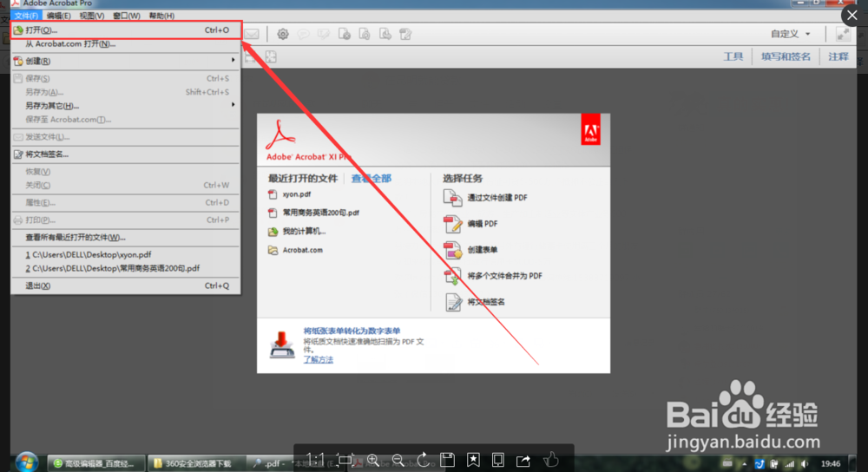Click the 编辑 PDF task

pyautogui.click(x=482, y=224)
